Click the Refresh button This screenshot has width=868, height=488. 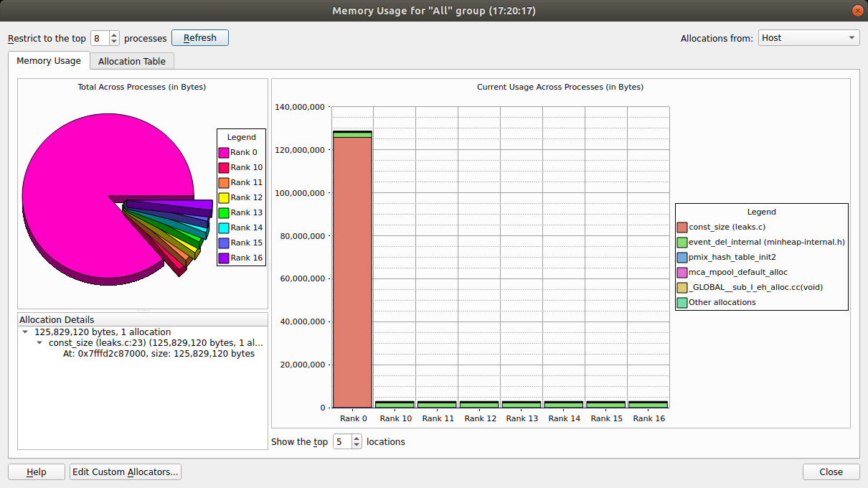tap(199, 37)
